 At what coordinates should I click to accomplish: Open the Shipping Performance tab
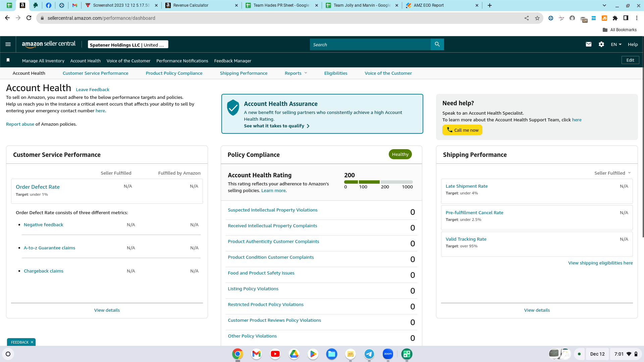click(x=244, y=73)
